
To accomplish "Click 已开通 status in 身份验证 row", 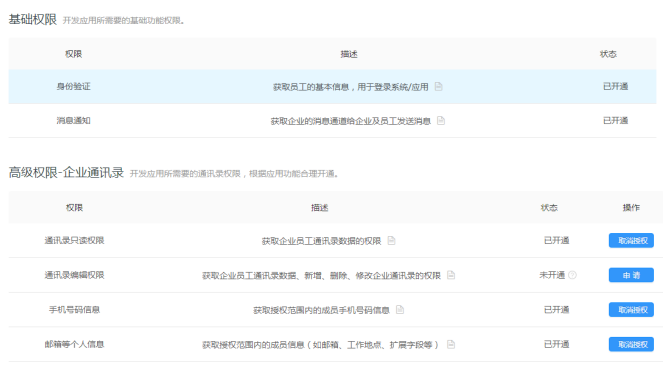I will click(615, 87).
